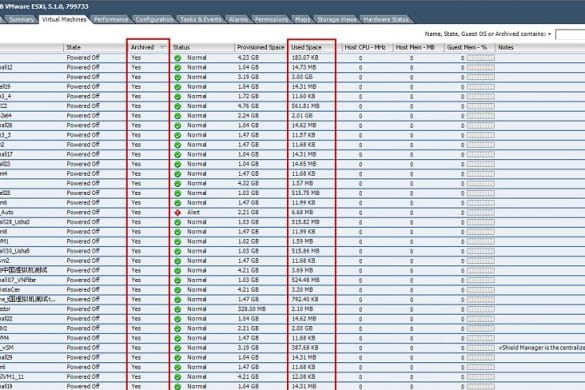Open the Performance tab
The height and width of the screenshot is (390, 585).
point(111,19)
